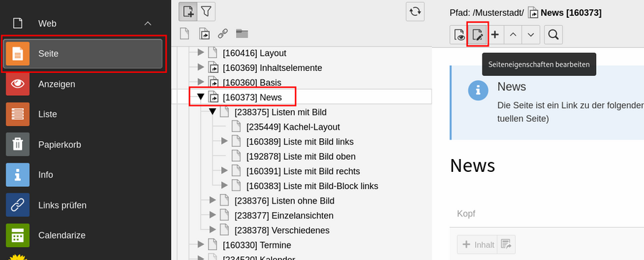The image size is (644, 260).
Task: Select Liste mit Bild oben page
Action: [x=301, y=156]
